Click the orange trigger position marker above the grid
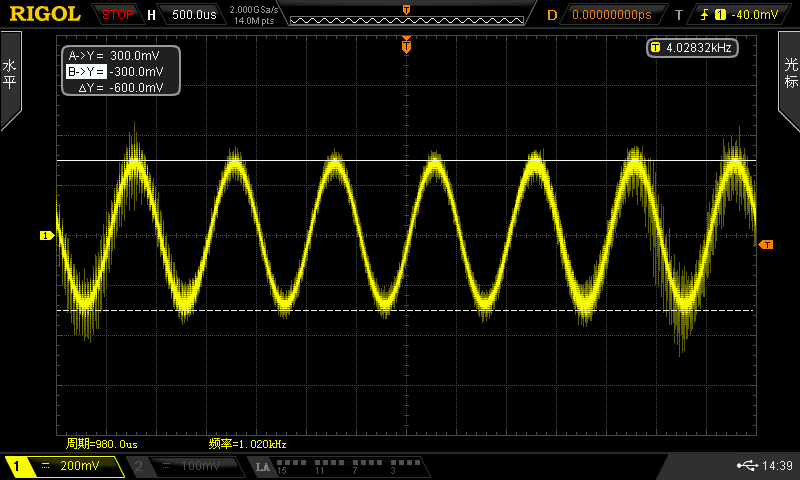Viewport: 800px width, 480px height. pyautogui.click(x=406, y=45)
